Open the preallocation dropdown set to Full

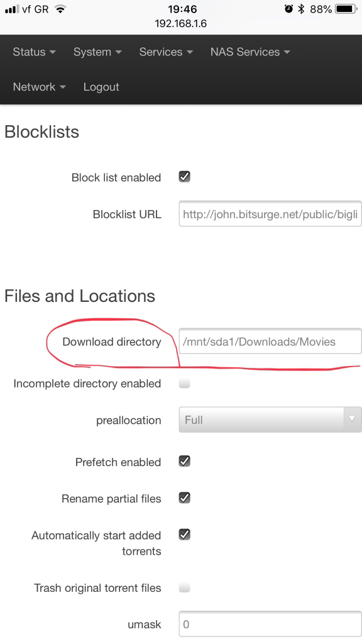click(x=270, y=419)
